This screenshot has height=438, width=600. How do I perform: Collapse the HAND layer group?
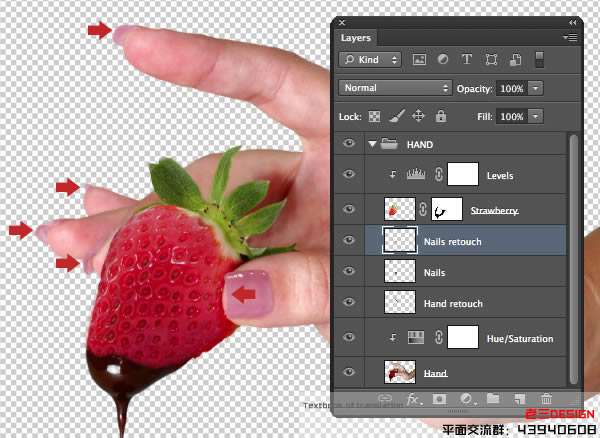pos(373,145)
